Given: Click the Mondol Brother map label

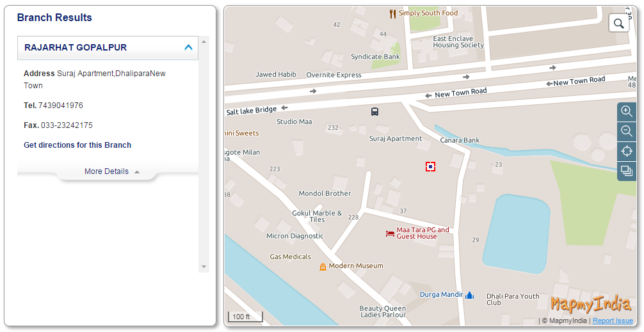Looking at the screenshot, I should 325,193.
